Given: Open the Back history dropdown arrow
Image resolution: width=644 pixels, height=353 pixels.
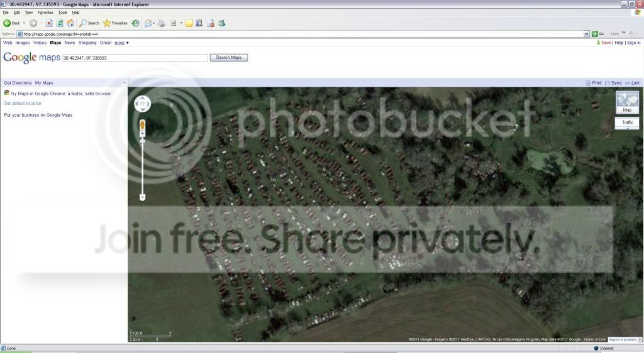Looking at the screenshot, I should click(x=24, y=23).
